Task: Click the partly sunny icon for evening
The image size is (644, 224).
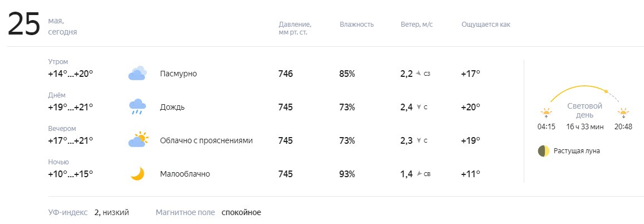Action: [138, 140]
